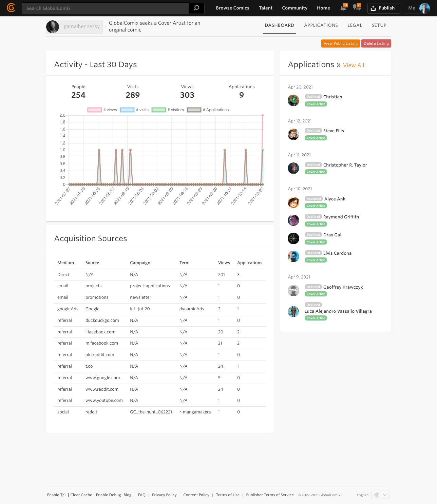This screenshot has height=504, width=437.
Task: Open the notifications bell icon
Action: pos(343,8)
